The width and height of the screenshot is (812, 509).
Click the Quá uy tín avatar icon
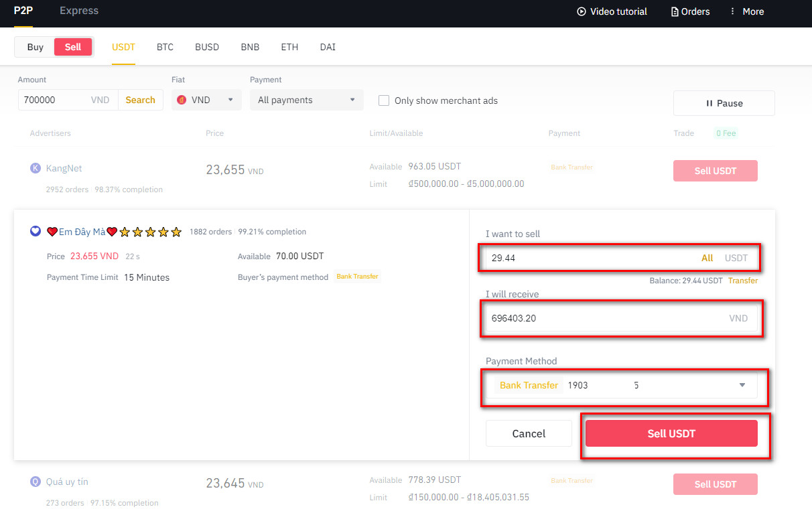click(x=36, y=482)
